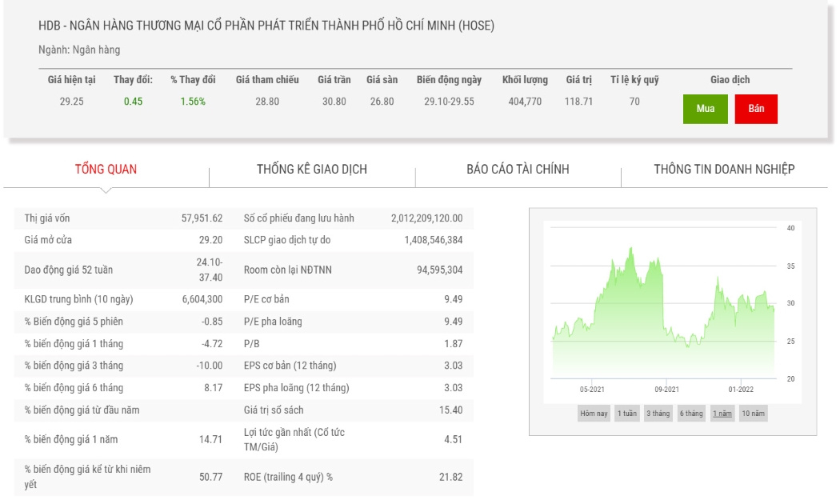Click ROE trailing value 21.82
Image resolution: width=840 pixels, height=504 pixels.
click(x=450, y=477)
